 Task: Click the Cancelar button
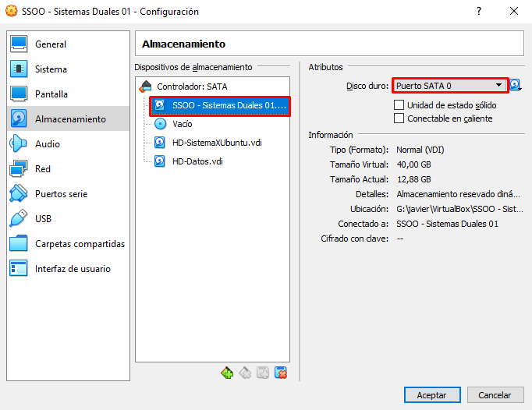coord(495,395)
